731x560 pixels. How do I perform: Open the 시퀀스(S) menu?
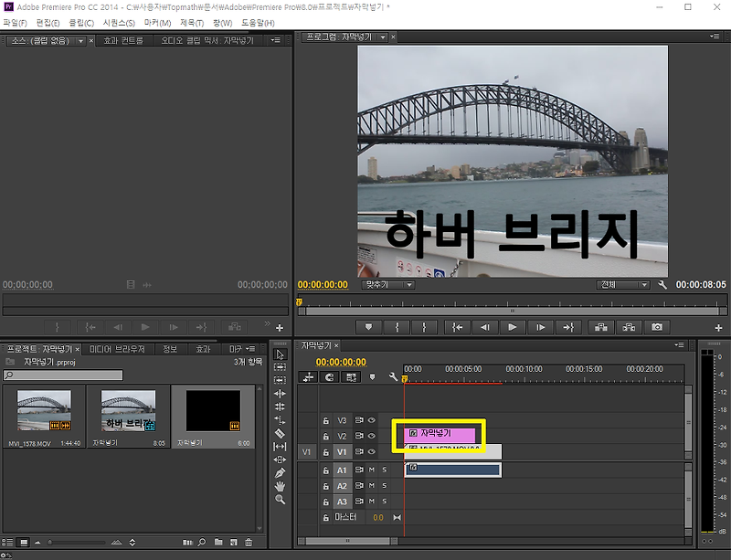(119, 23)
